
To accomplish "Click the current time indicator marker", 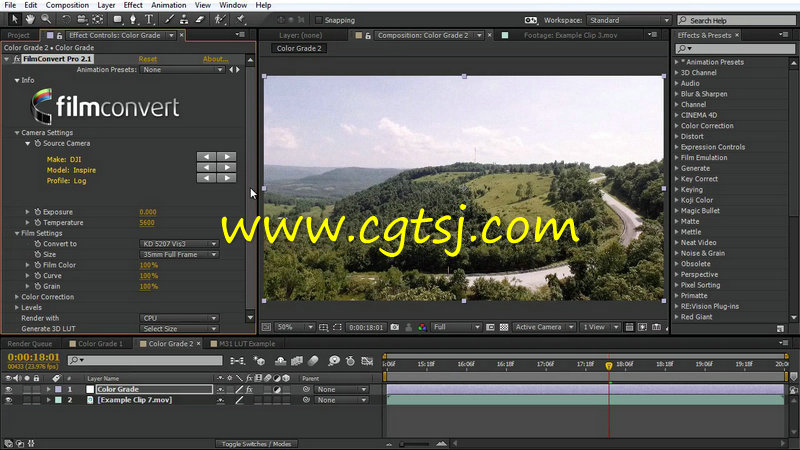I will point(609,365).
